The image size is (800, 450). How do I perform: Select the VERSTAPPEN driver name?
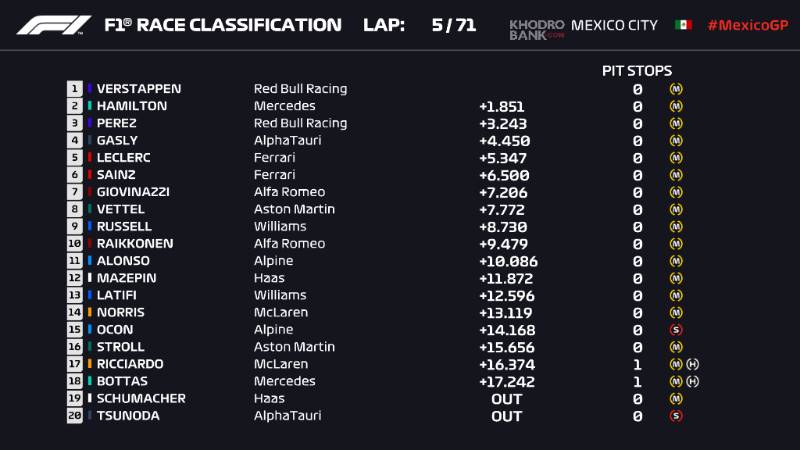coord(139,89)
